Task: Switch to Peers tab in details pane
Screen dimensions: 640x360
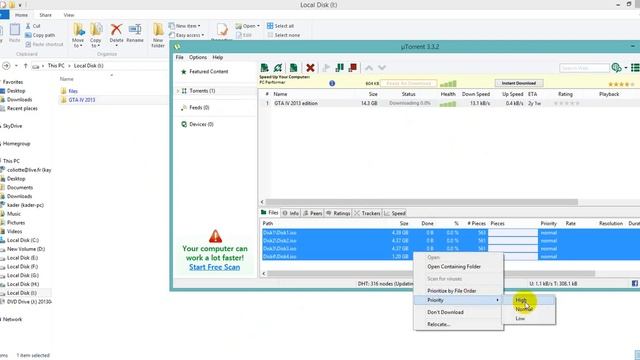Action: point(313,213)
